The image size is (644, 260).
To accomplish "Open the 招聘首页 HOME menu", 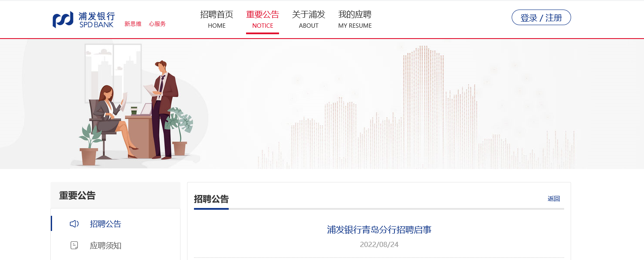I will pos(217,19).
